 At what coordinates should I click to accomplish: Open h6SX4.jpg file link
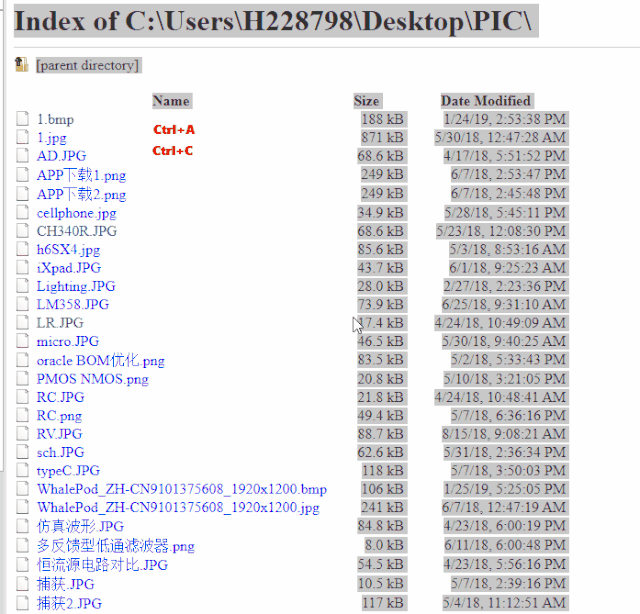pyautogui.click(x=68, y=249)
